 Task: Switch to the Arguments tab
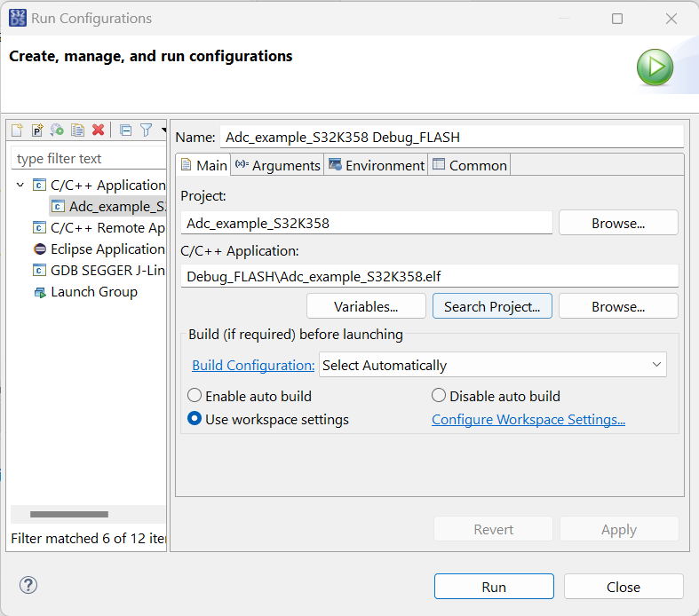coord(277,165)
